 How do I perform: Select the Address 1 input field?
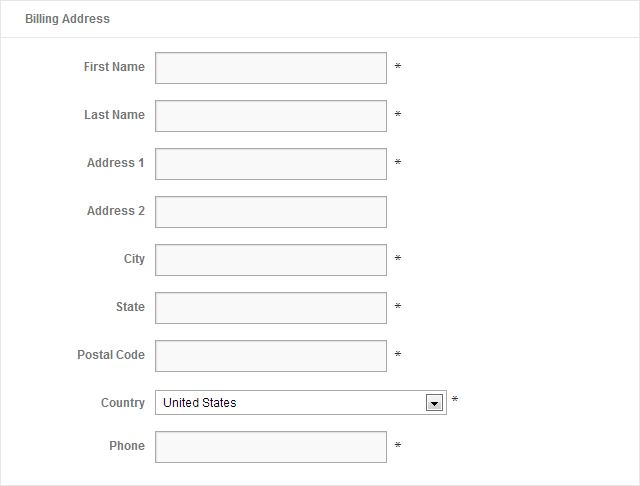tap(270, 164)
